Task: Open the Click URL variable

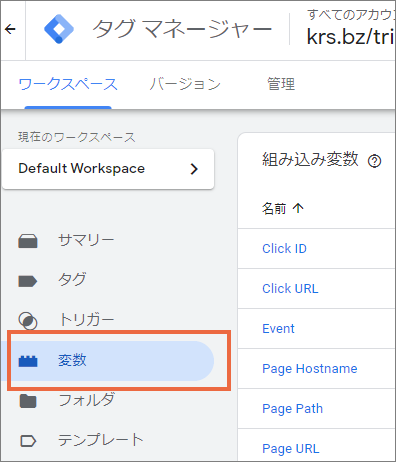Action: point(290,289)
